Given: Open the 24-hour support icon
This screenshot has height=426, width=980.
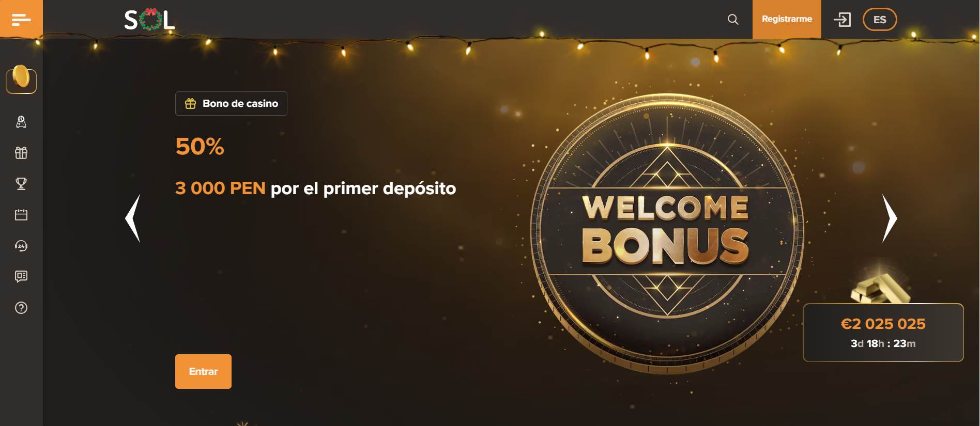Looking at the screenshot, I should (21, 246).
